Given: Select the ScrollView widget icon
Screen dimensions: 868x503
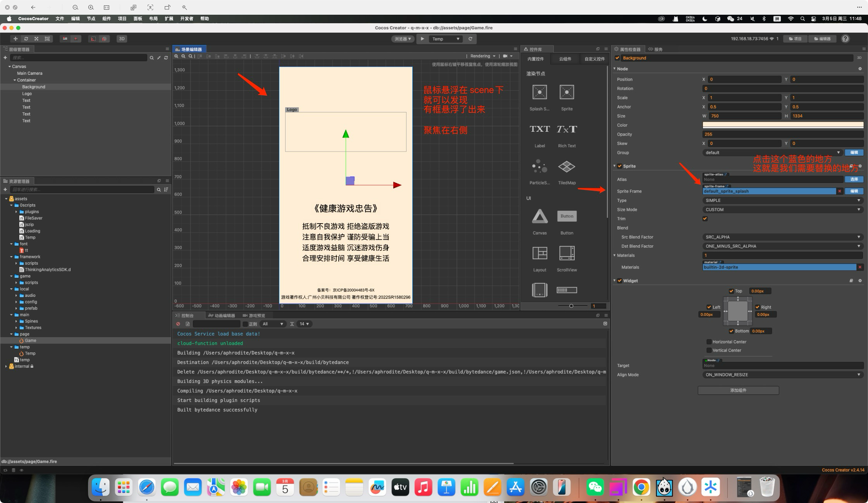Looking at the screenshot, I should click(x=567, y=253).
